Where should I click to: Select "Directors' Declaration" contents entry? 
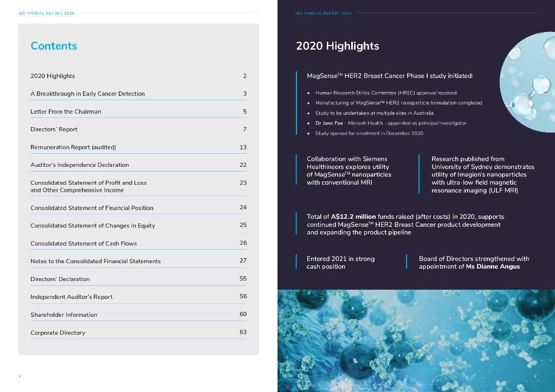(x=138, y=279)
